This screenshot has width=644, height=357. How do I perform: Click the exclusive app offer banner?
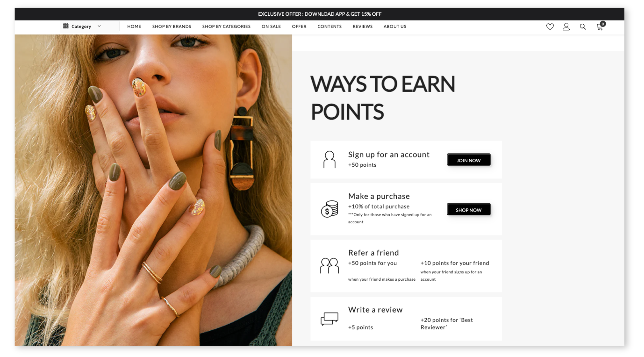point(319,14)
